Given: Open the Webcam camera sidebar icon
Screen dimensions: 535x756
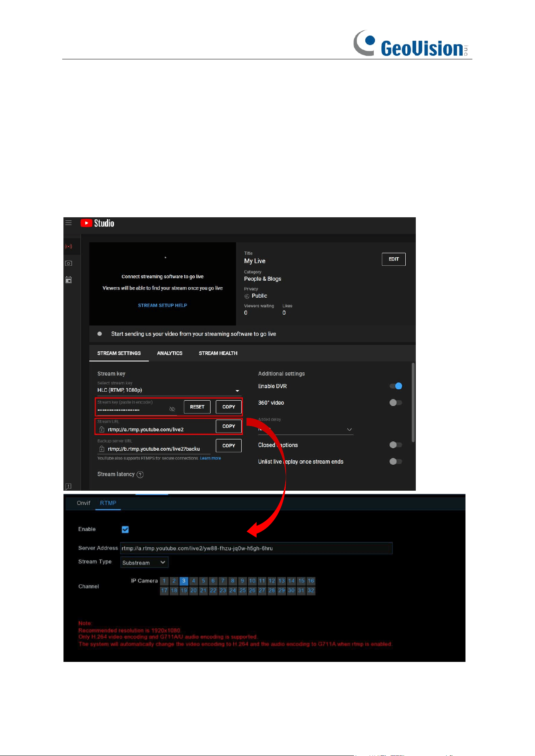Looking at the screenshot, I should (x=69, y=263).
